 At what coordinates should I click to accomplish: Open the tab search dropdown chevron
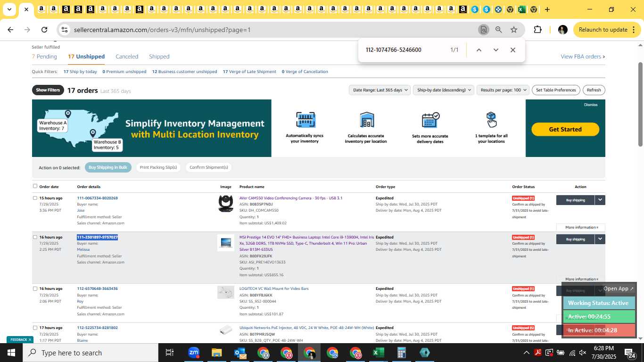(9, 9)
